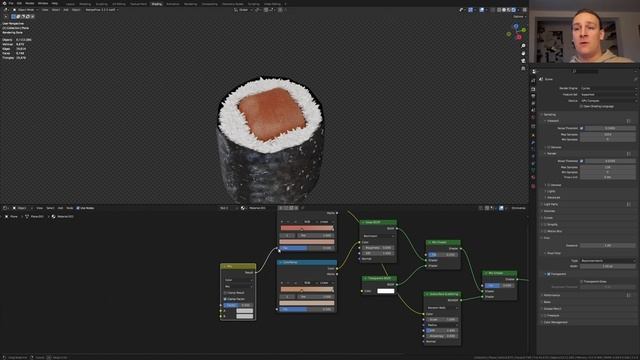Toggle camera view icon in viewport
This screenshot has height=360, width=640.
(x=523, y=61)
